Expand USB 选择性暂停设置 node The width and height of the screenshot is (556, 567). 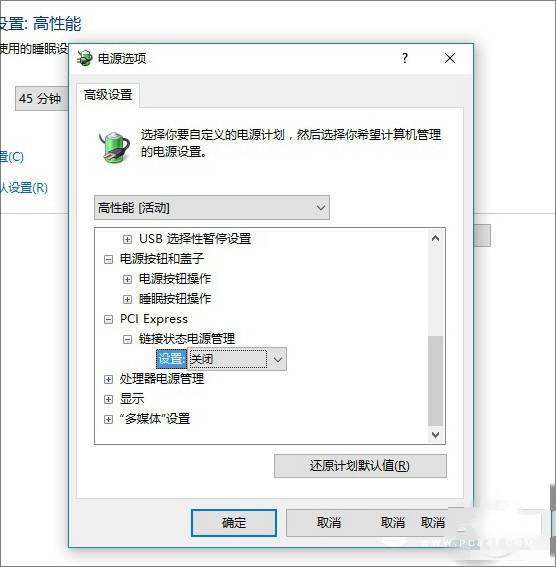(127, 239)
